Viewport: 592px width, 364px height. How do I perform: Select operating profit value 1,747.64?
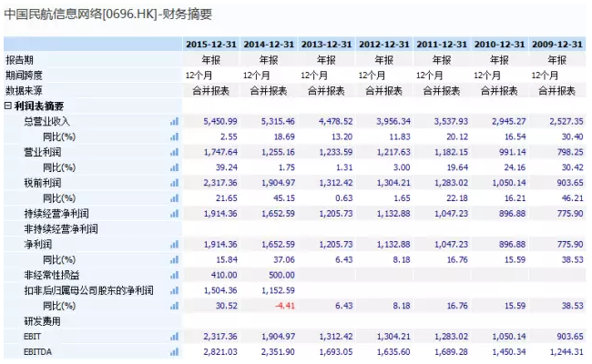(x=221, y=152)
